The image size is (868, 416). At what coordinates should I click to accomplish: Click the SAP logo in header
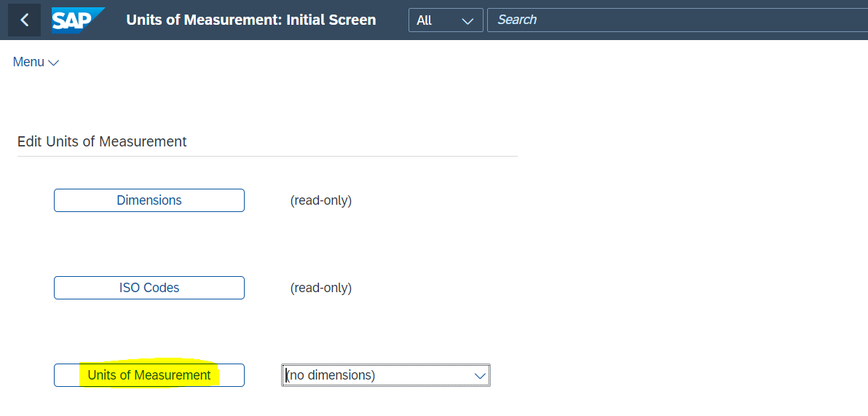click(x=78, y=20)
